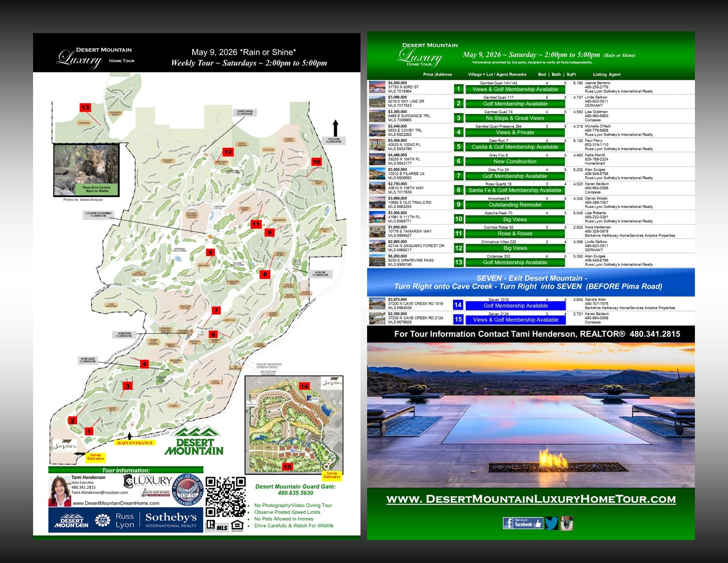Screen dimensions: 728x563
Task: Click the thumbnail photo for 40523 N 102ND PL
Action: pyautogui.click(x=377, y=145)
